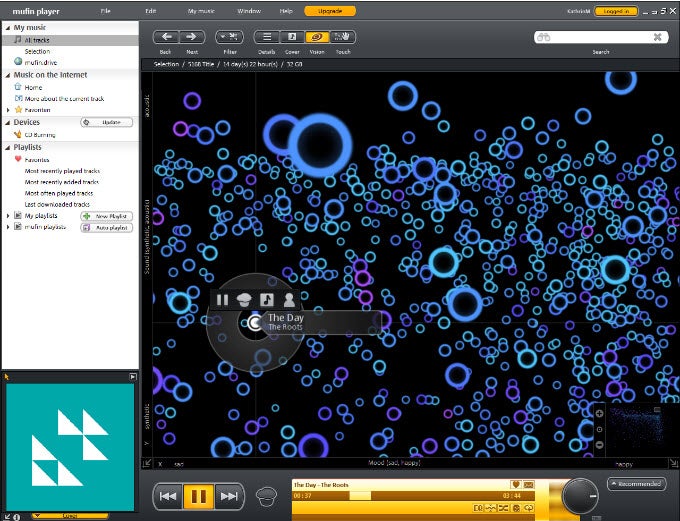Open the Window menu

tap(249, 11)
